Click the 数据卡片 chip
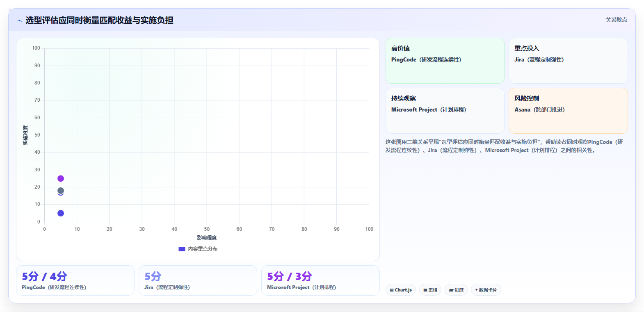644x312 pixels. (486, 290)
